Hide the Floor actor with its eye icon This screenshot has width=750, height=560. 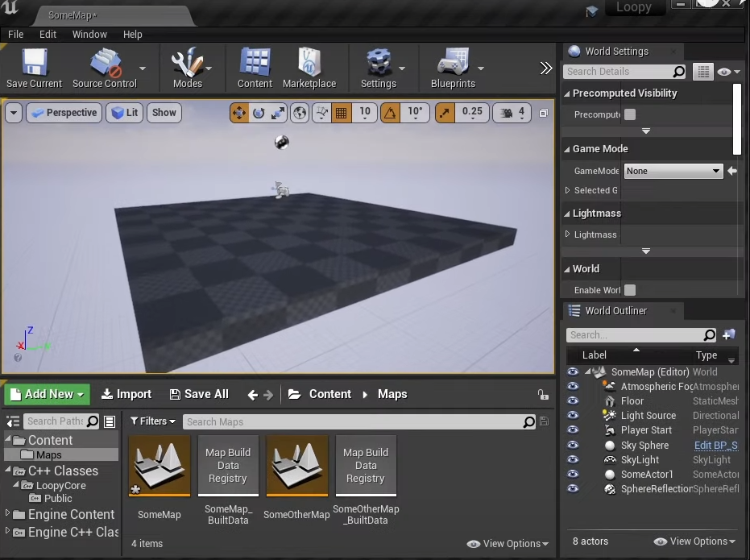click(x=573, y=401)
